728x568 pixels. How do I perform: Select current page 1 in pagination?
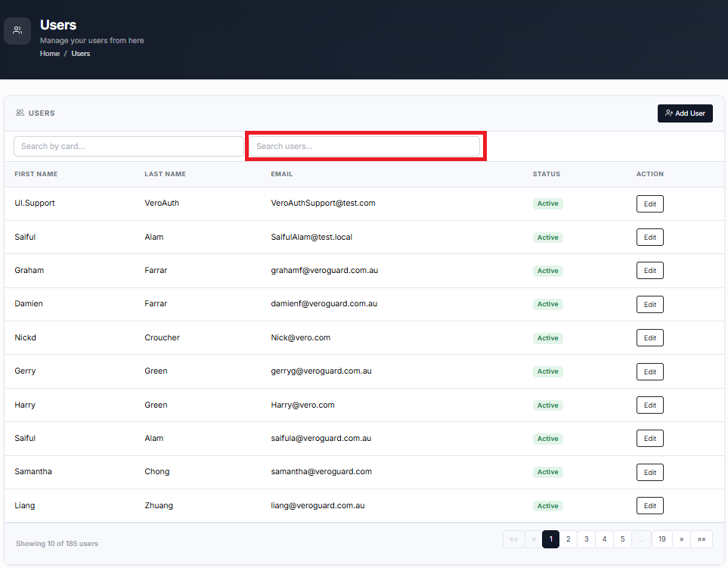pos(550,539)
